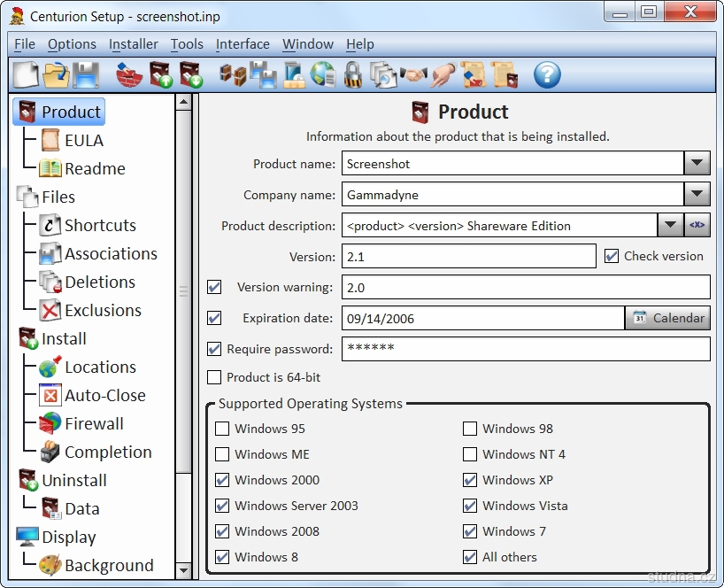Image resolution: width=724 pixels, height=588 pixels.
Task: Click the handshake icon in the toolbar
Action: 412,74
